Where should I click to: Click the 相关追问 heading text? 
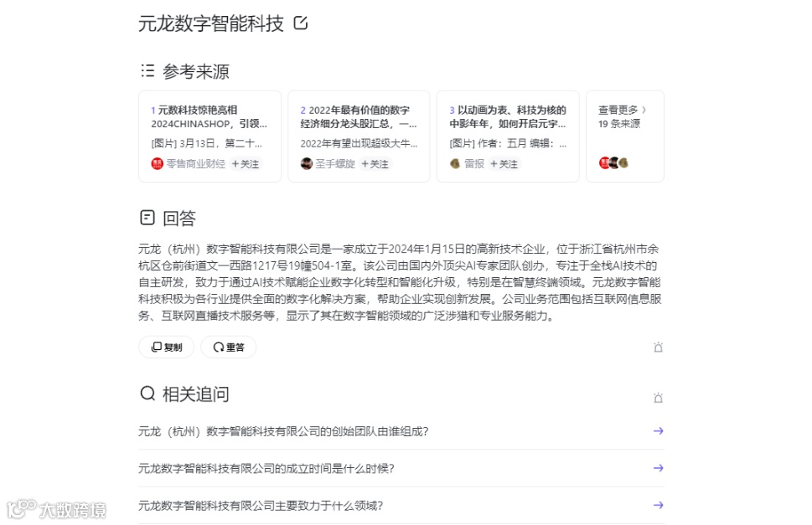pos(196,394)
